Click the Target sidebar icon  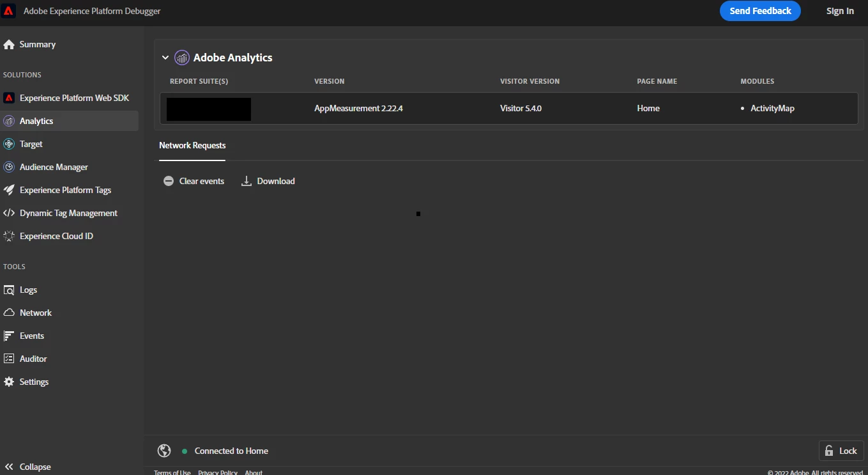(9, 144)
